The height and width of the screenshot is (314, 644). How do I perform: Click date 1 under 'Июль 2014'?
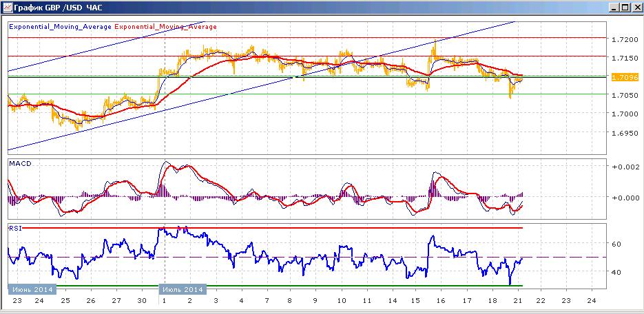point(165,300)
